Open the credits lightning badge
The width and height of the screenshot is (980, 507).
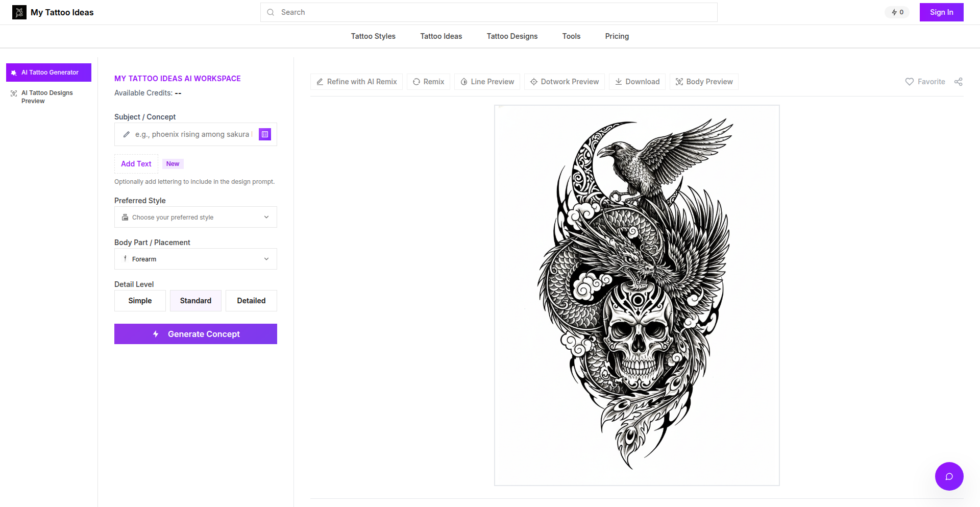(897, 12)
